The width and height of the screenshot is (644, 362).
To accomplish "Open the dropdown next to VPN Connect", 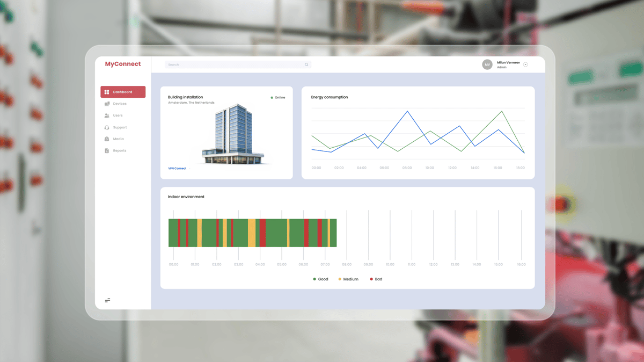I will (x=189, y=168).
